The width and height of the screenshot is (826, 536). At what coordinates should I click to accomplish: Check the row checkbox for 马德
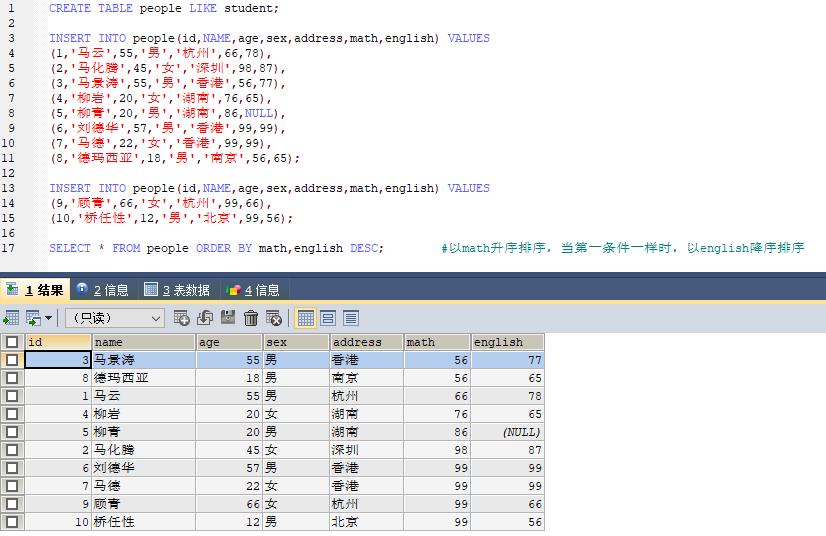(x=12, y=486)
